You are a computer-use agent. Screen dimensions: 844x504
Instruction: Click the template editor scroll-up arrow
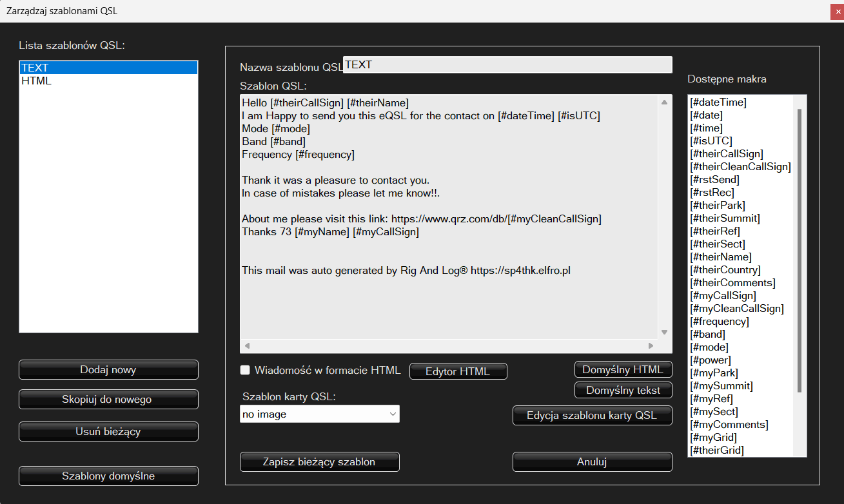click(665, 102)
